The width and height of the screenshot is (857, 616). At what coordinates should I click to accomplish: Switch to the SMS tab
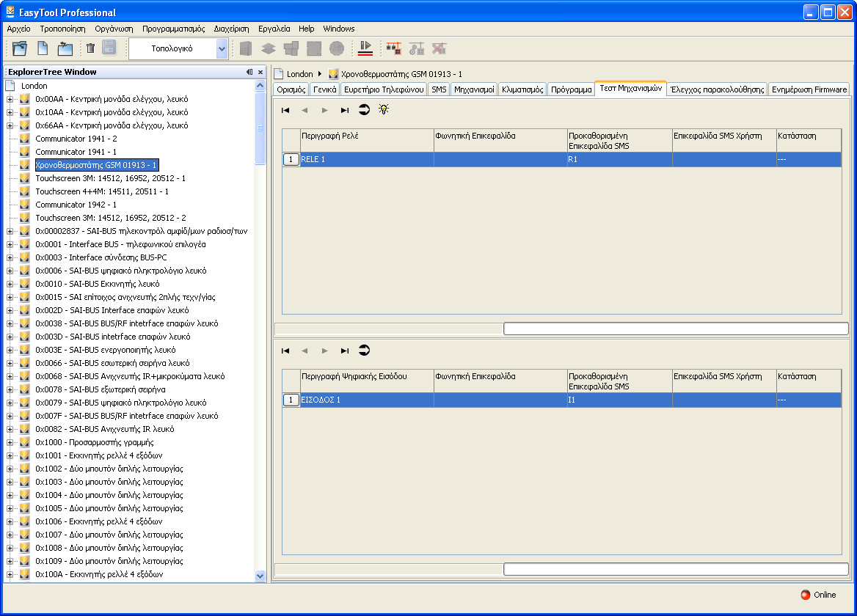(439, 89)
